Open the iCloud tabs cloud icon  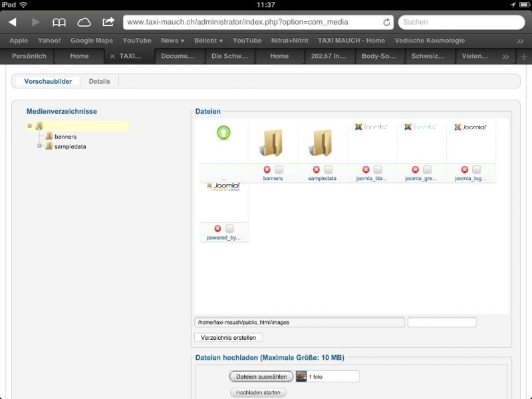[x=84, y=23]
